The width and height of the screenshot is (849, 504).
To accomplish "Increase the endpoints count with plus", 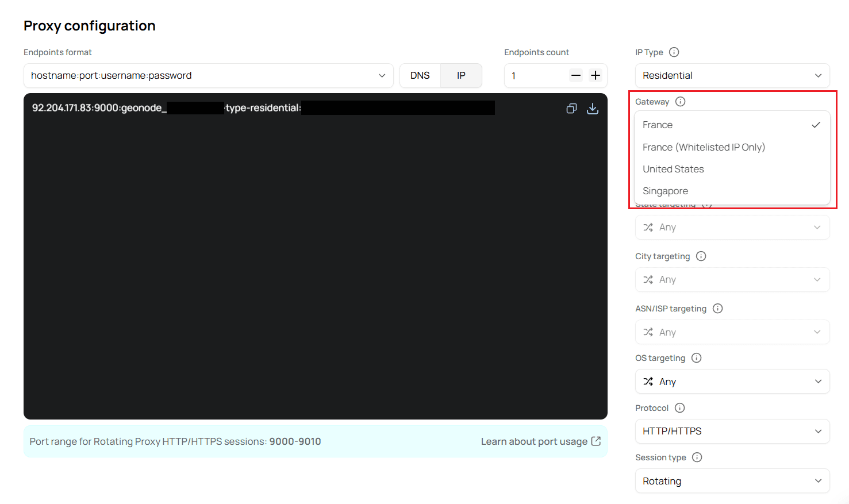I will coord(596,75).
